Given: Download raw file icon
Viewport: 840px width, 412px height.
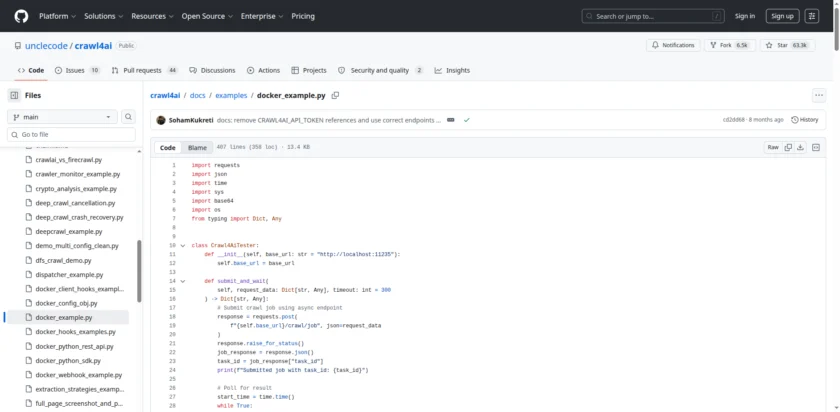Looking at the screenshot, I should coord(800,147).
